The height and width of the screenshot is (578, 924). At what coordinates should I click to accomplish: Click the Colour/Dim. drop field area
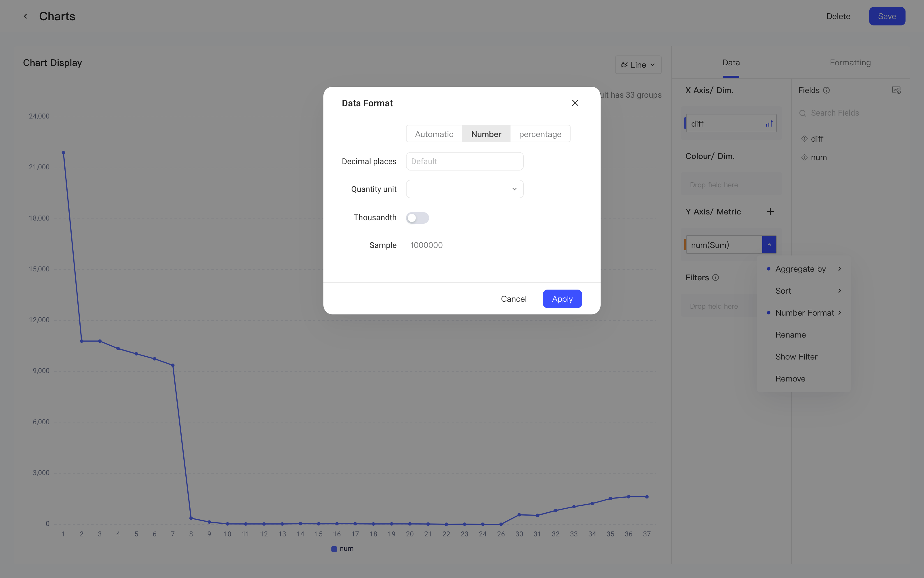tap(731, 185)
